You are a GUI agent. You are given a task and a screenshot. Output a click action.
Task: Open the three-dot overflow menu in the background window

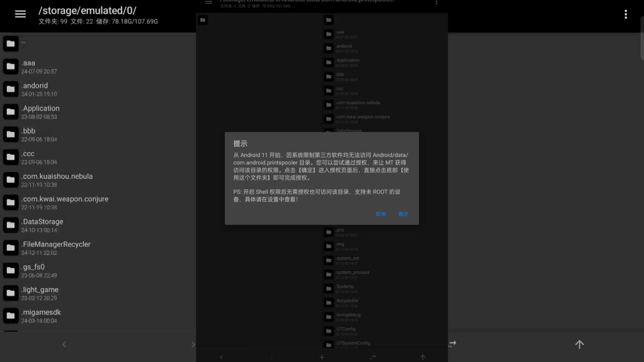[626, 14]
